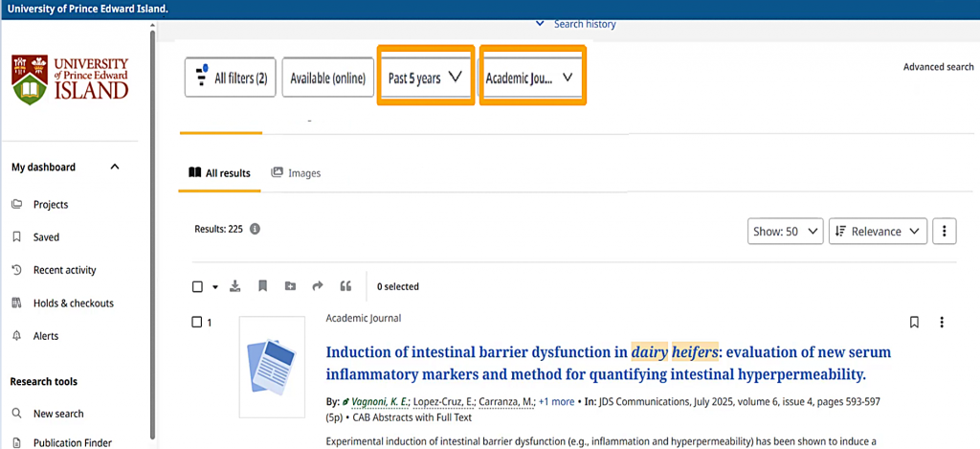
Task: Click the download icon in results toolbar
Action: (x=235, y=286)
